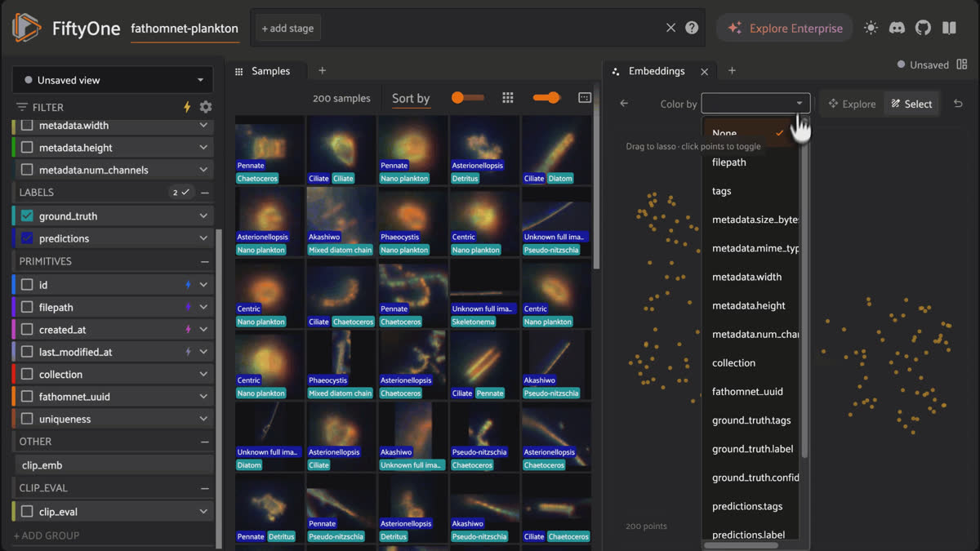Add a new panel next to Embeddings tab
Screen dimensions: 980x551
coord(732,71)
